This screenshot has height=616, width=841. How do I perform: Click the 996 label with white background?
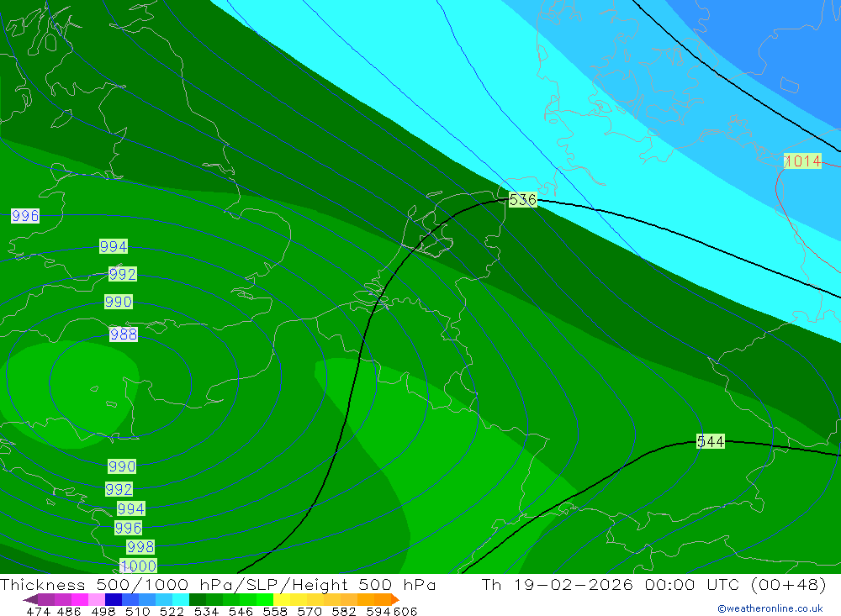(25, 216)
